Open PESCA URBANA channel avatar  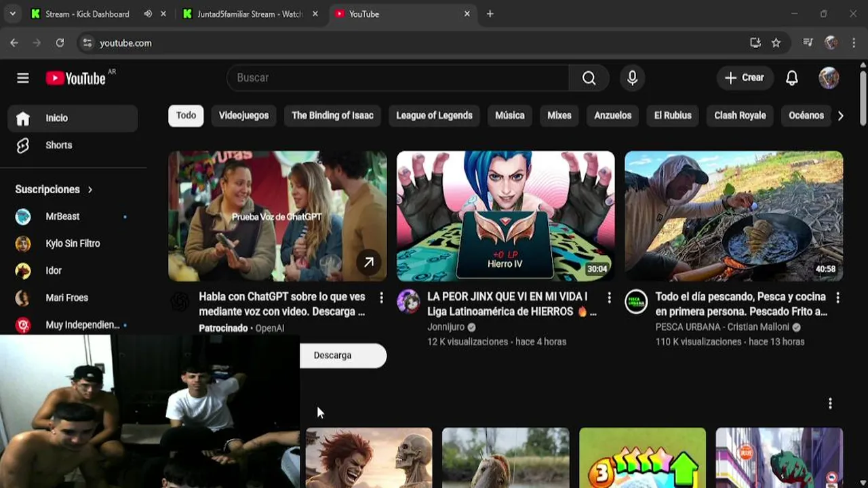(x=636, y=302)
